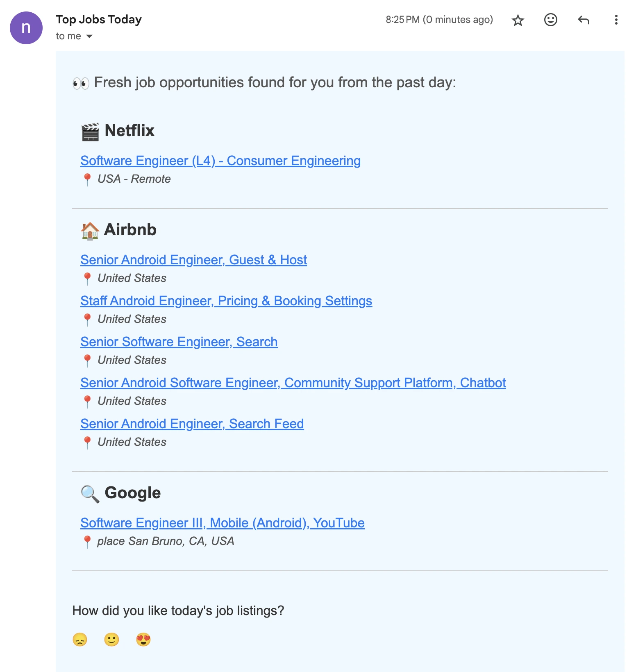636x672 pixels.
Task: Click the magnifying glass icon beside Google
Action: (x=90, y=493)
